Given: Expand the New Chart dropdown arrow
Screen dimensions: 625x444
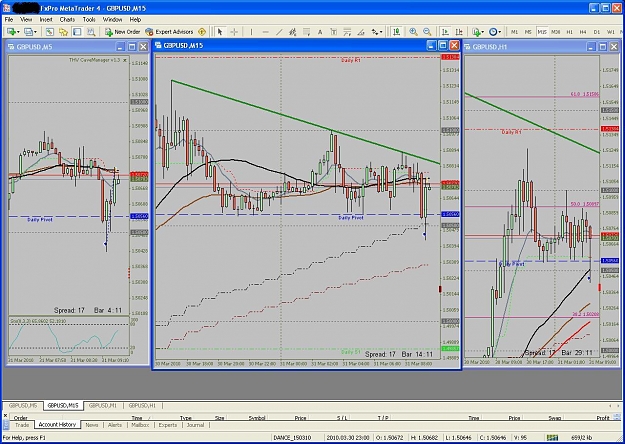Looking at the screenshot, I should pos(18,32).
